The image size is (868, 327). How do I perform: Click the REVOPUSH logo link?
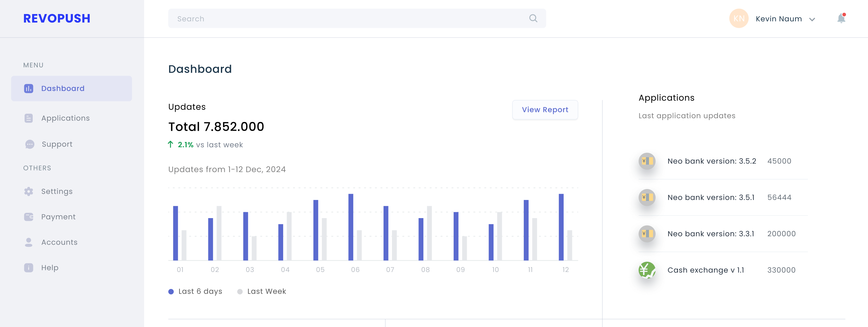pos(57,18)
